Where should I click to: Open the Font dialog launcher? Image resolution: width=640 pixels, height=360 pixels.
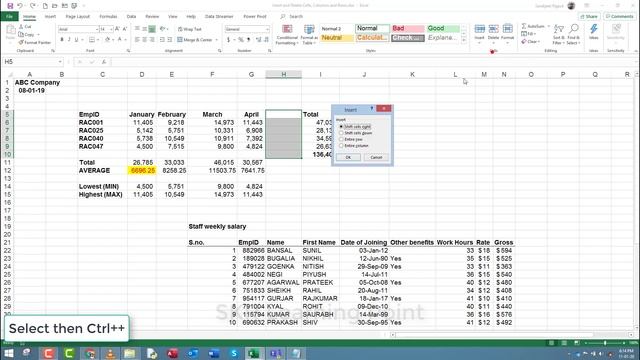click(x=128, y=51)
